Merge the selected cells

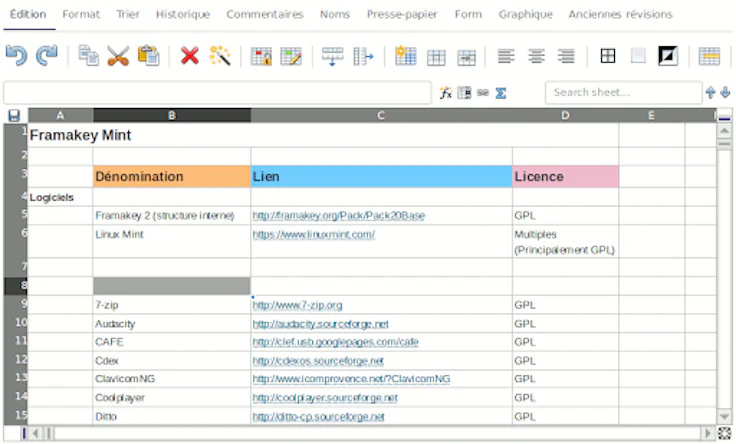point(709,56)
